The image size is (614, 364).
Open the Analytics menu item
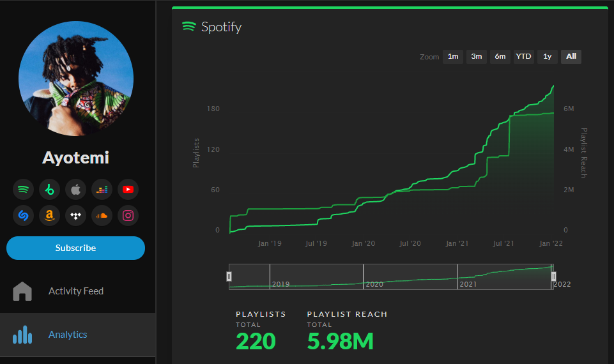click(x=78, y=335)
